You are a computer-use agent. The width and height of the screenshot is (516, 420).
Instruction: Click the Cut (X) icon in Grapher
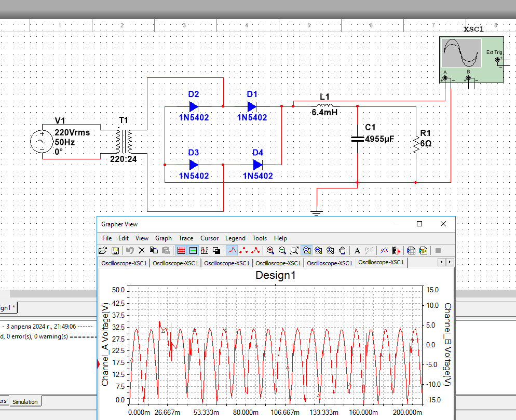point(142,251)
